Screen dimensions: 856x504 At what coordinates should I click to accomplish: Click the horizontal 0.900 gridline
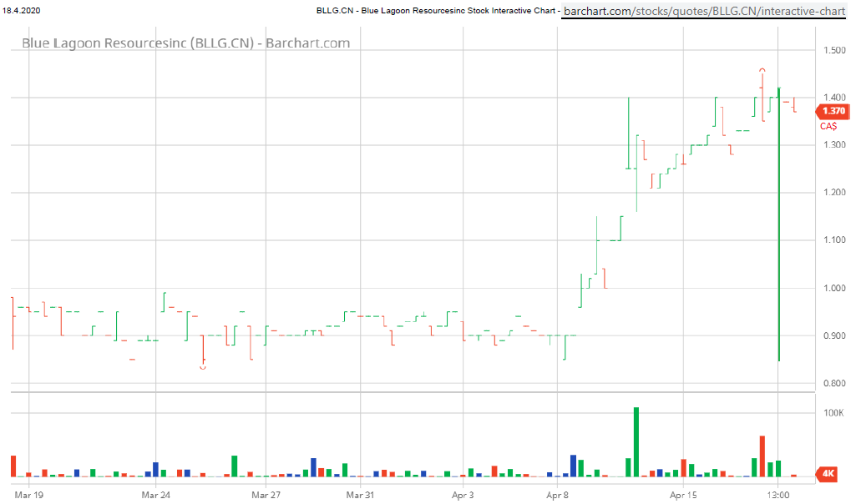418,337
